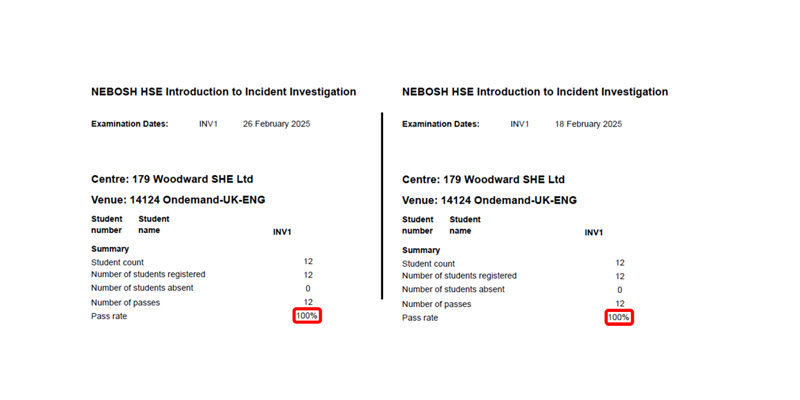Click Number of students absent in the right report

[452, 290]
